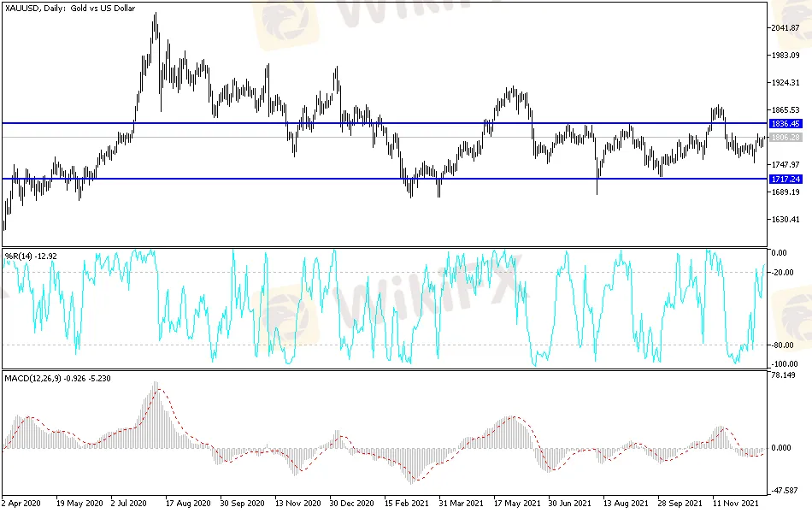Click the MACD 0.000 zero-level label
The height and width of the screenshot is (513, 812).
click(781, 448)
